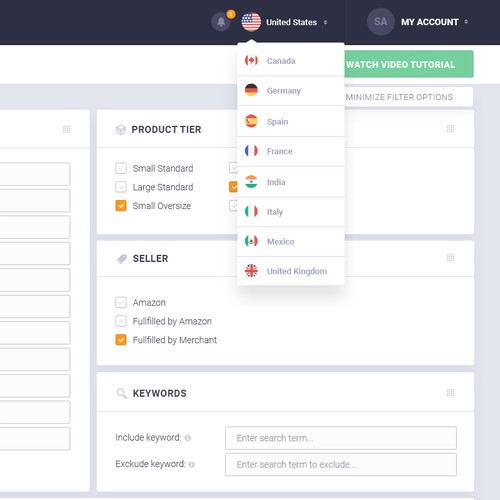500x500 pixels.
Task: Click the PRODUCT TIER heading text
Action: coord(166,129)
